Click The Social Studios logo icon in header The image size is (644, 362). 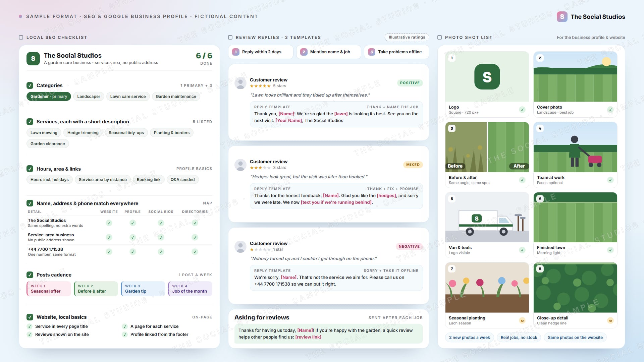[x=562, y=17]
